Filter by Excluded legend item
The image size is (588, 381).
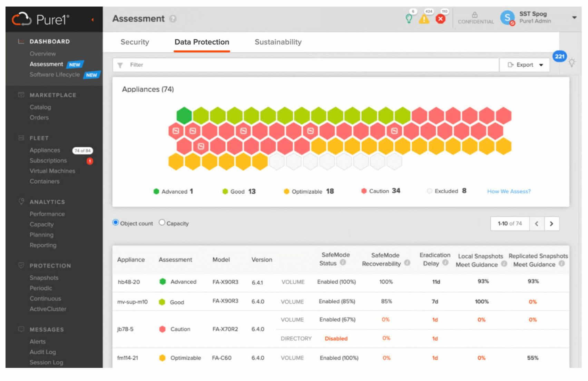click(x=447, y=191)
